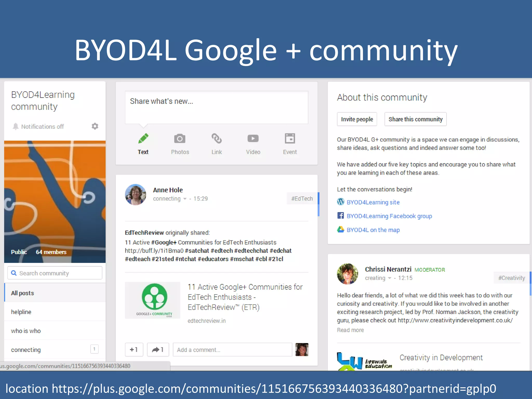
Task: Click the #Google+ hashtag in post
Action: (164, 242)
